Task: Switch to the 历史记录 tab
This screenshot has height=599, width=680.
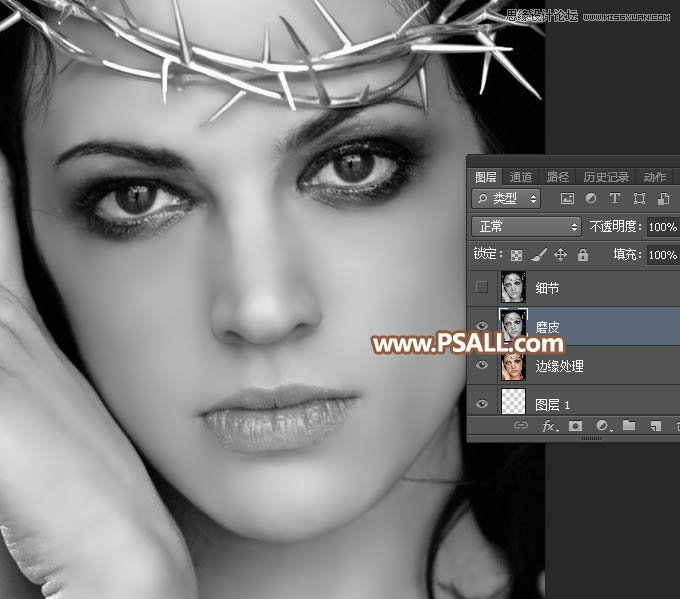Action: [x=606, y=177]
